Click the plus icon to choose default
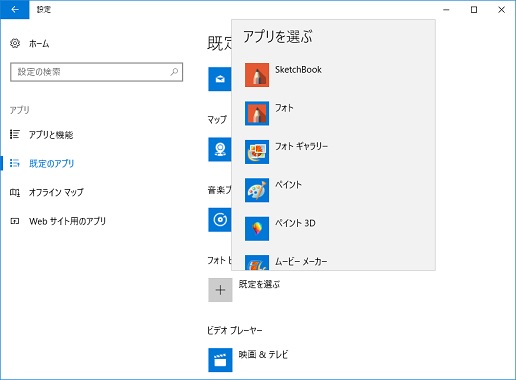The height and width of the screenshot is (380, 516). click(220, 290)
